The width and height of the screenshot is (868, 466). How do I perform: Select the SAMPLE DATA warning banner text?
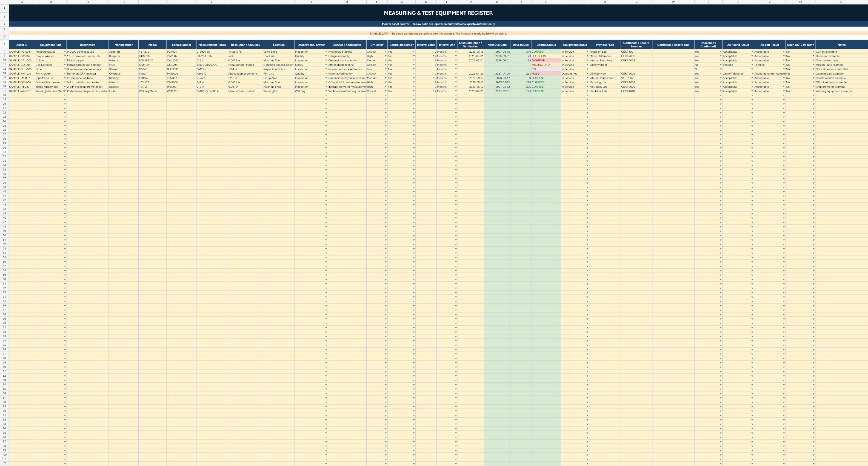[438, 34]
